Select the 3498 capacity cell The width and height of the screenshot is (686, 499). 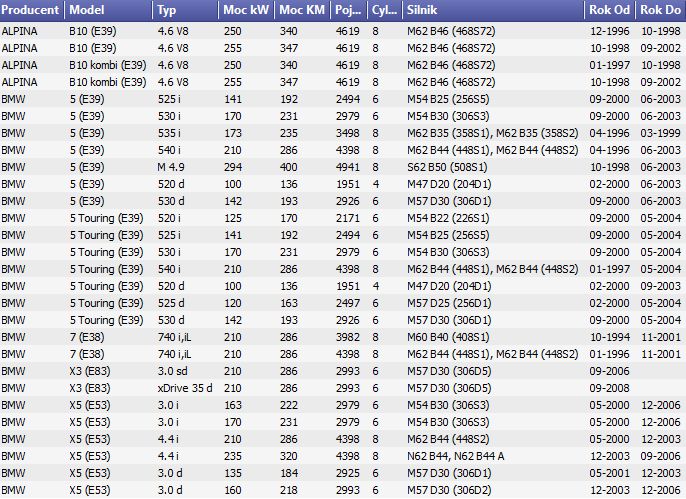tap(348, 133)
